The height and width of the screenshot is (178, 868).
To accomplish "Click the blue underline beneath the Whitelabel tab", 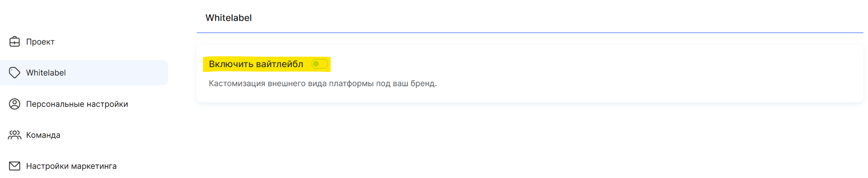I will [x=530, y=32].
